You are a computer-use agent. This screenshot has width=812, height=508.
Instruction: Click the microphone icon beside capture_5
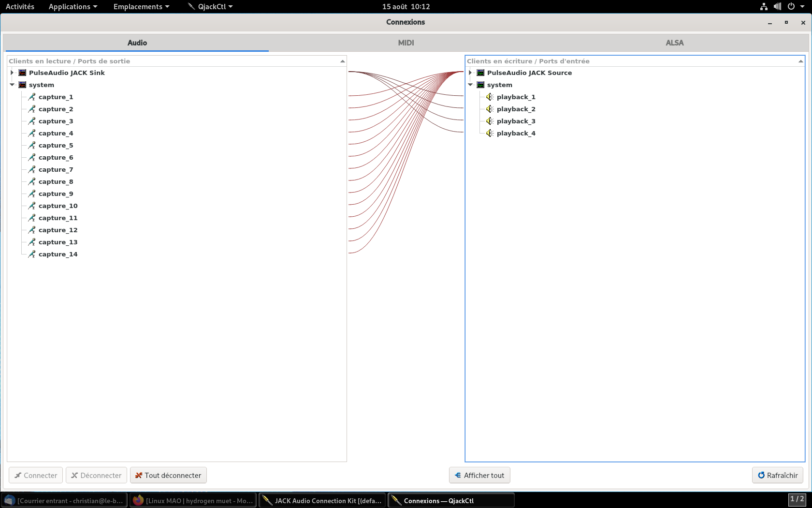(x=32, y=145)
